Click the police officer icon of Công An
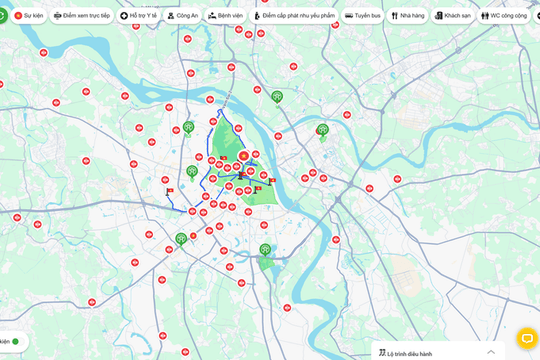Screen dimensions: 540x360 point(171,16)
